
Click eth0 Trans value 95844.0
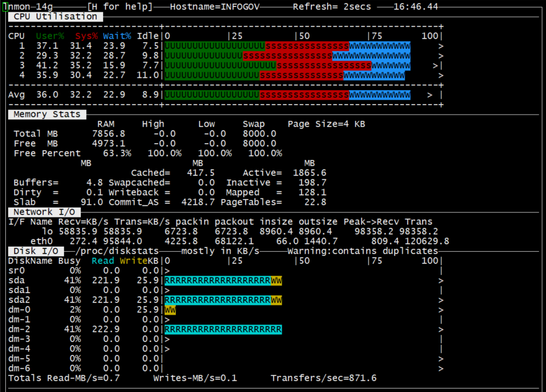pyautogui.click(x=123, y=241)
